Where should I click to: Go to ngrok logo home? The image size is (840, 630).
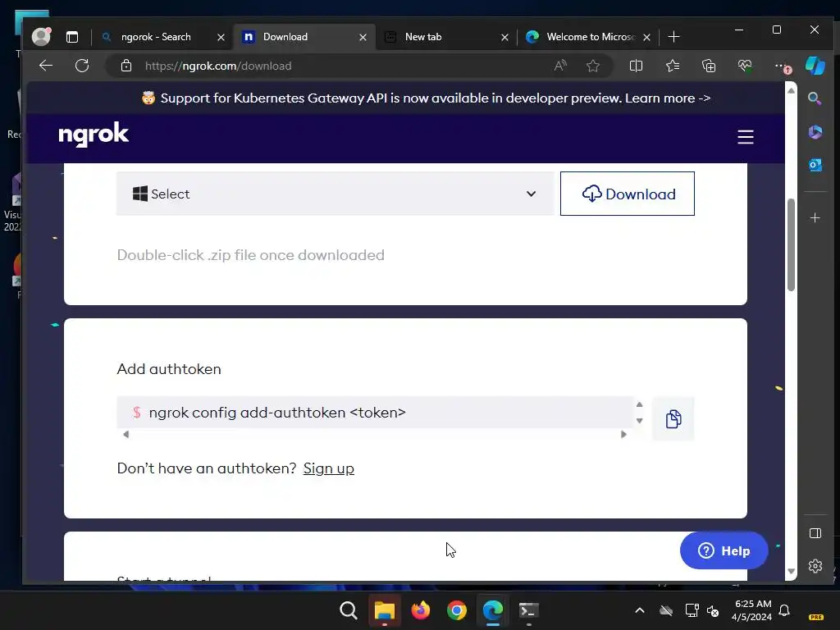pyautogui.click(x=94, y=135)
